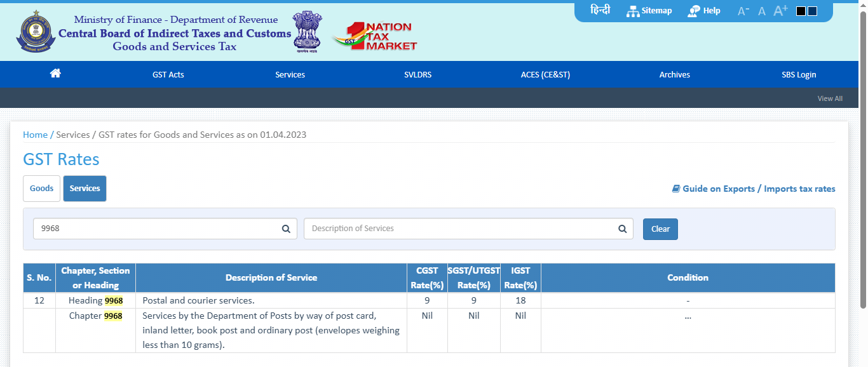Open Guide on Exports / Imports tax rates
Viewport: 868px width, 367px height.
754,189
